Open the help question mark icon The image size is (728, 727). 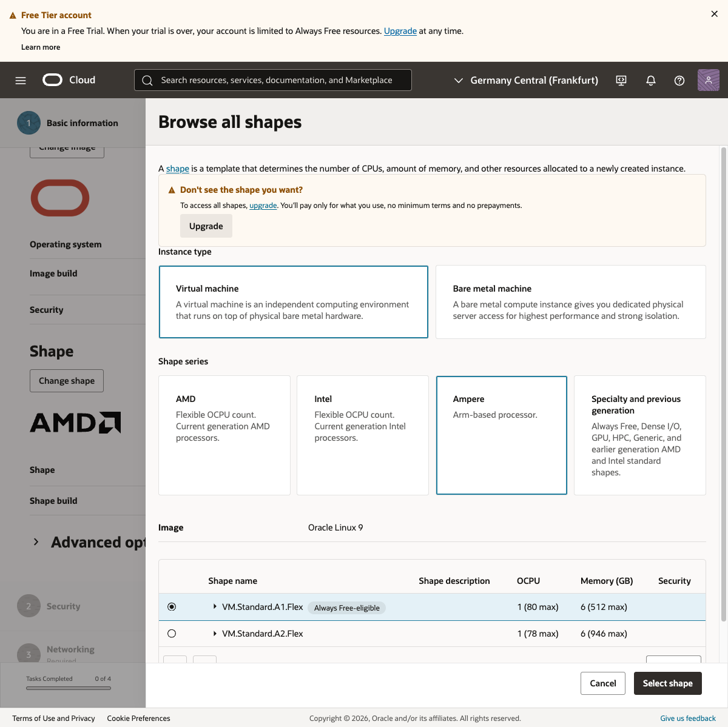(679, 80)
